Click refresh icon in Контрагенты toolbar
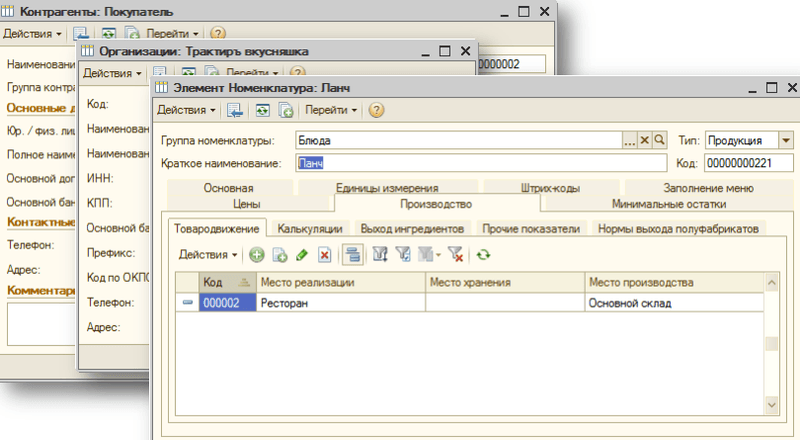The width and height of the screenshot is (800, 440). [108, 34]
